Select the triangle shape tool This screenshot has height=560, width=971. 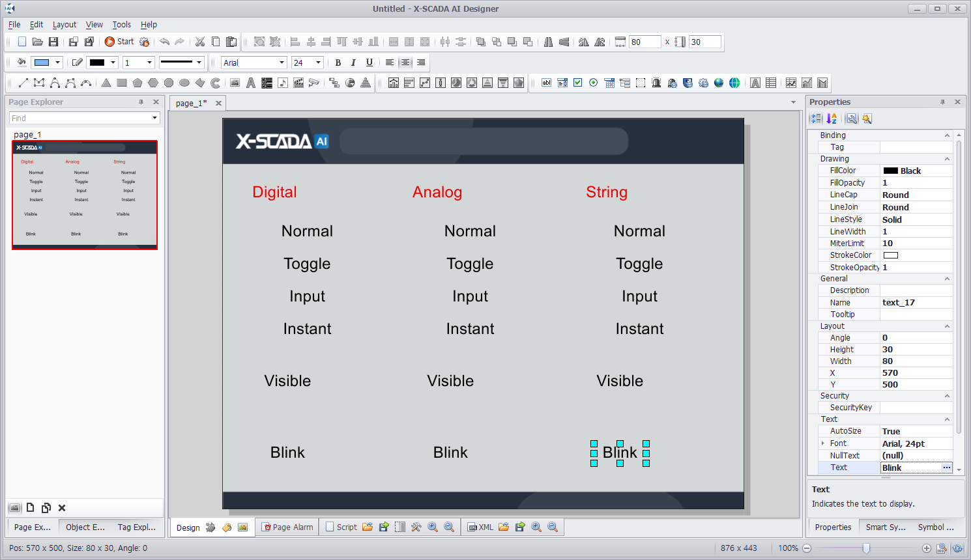click(106, 83)
